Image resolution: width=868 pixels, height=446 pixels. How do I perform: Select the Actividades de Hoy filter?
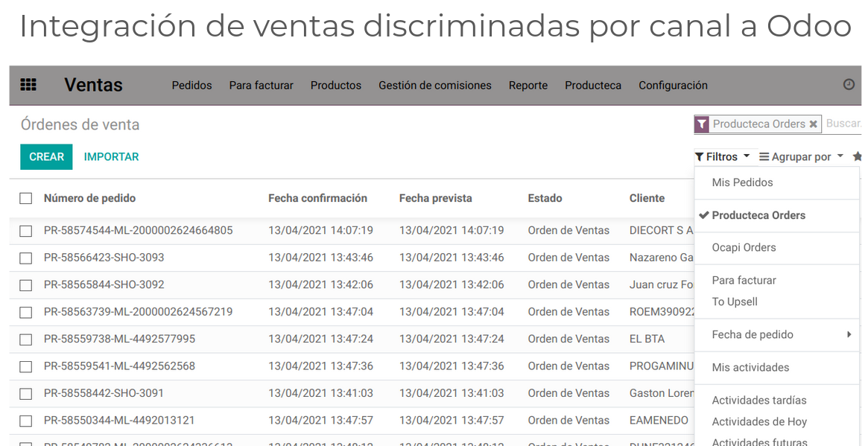coord(777,421)
